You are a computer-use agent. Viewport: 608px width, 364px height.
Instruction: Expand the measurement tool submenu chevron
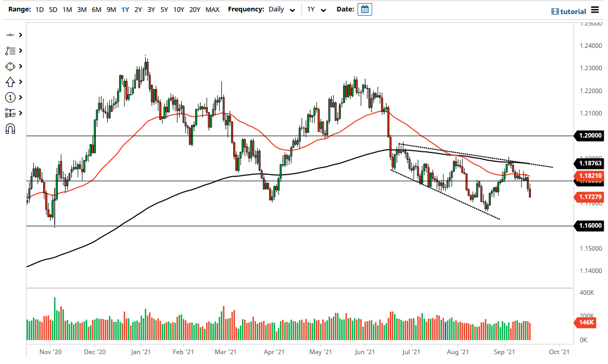pyautogui.click(x=20, y=113)
